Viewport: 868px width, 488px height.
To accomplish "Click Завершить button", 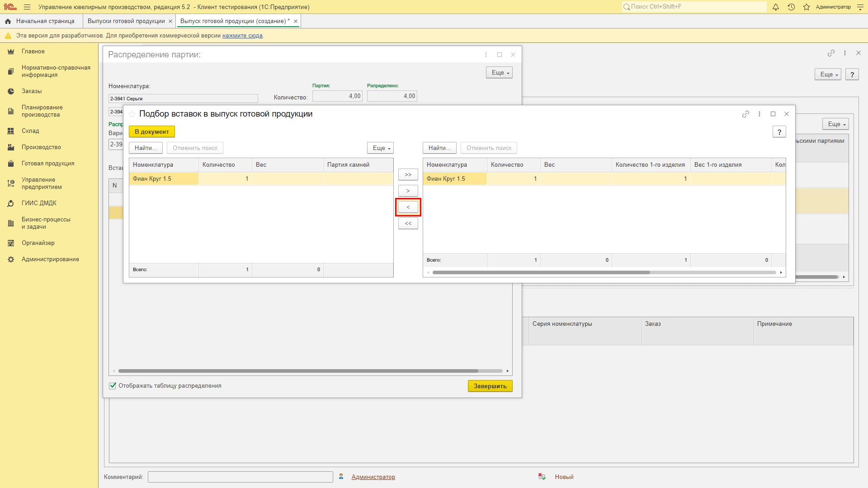I will [x=490, y=386].
